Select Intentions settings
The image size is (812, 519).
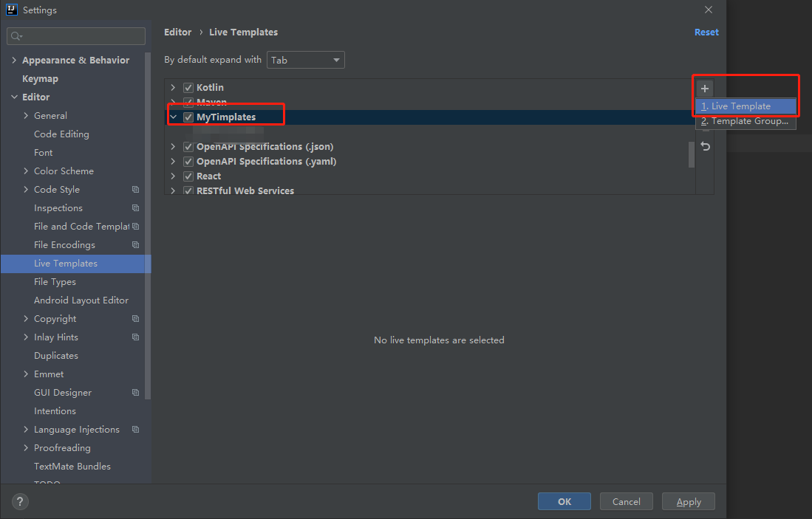(55, 411)
